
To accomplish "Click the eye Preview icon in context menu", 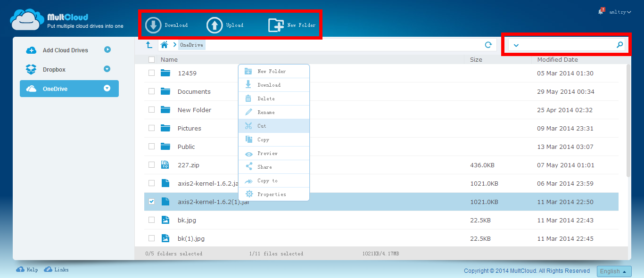I will pyautogui.click(x=248, y=154).
